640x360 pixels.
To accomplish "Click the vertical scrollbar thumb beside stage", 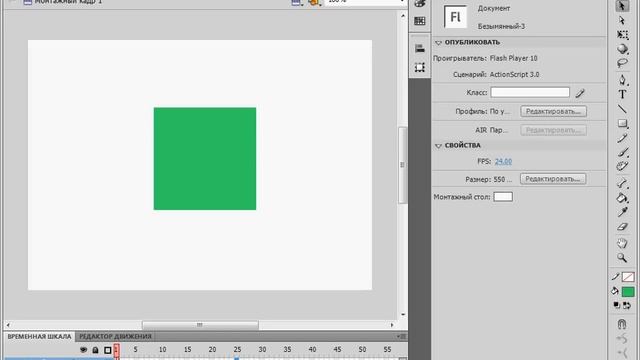I will (x=402, y=165).
